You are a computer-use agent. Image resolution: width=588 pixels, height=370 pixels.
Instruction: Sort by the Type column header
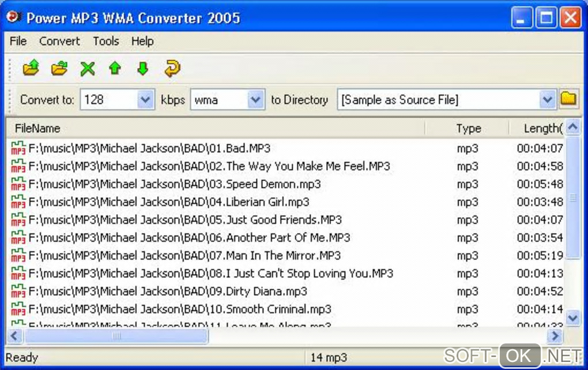point(468,129)
